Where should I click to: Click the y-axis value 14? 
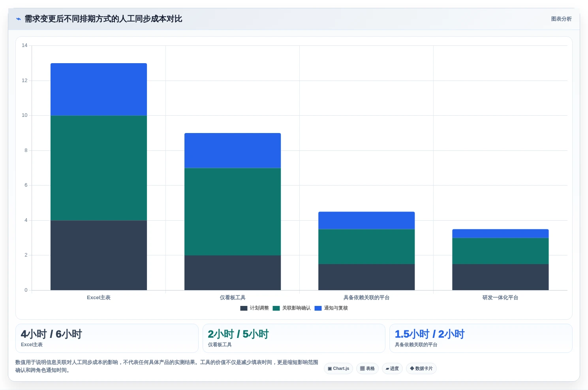tap(24, 45)
